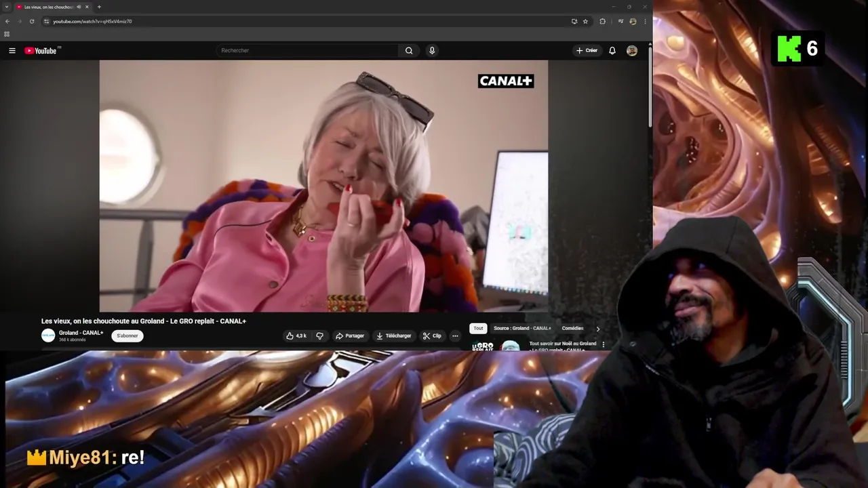Click the S'abonner subscribe button
Screen dimensions: 868x488
click(127, 335)
